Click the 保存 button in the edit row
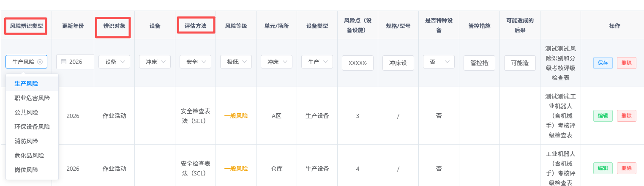644x186 pixels. coord(603,63)
